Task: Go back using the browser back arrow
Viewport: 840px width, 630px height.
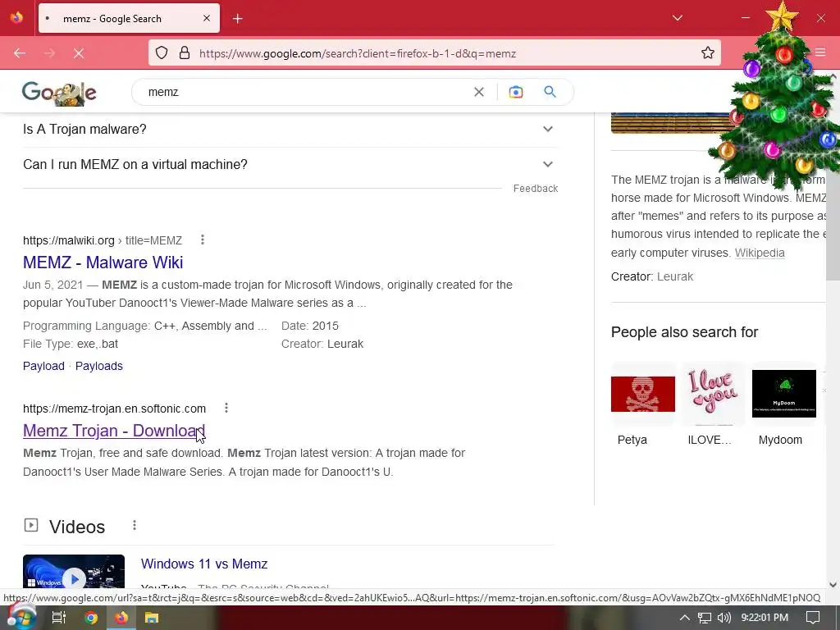Action: tap(20, 53)
